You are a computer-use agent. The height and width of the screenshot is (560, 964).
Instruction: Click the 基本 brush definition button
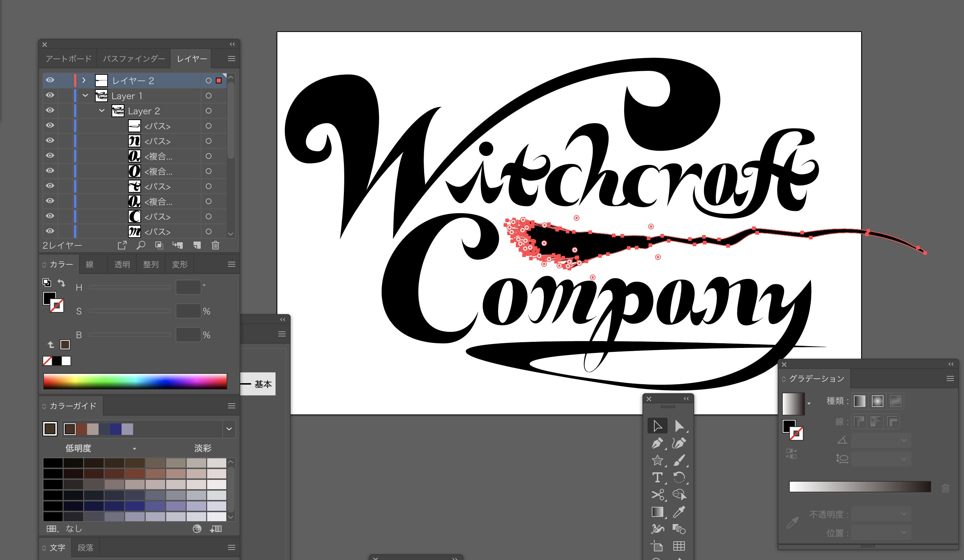[x=259, y=384]
